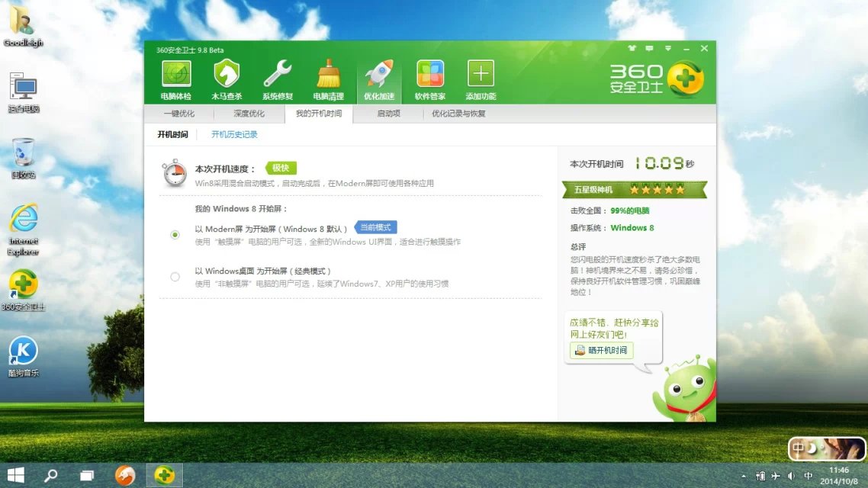Screen dimensions: 868x488
Task: Open the title bar main menu dropdown arrow
Action: [668, 49]
